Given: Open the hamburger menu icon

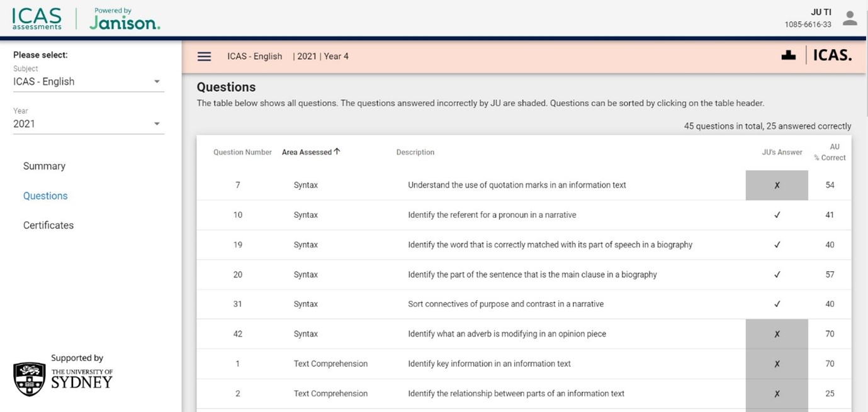Looking at the screenshot, I should pos(204,57).
